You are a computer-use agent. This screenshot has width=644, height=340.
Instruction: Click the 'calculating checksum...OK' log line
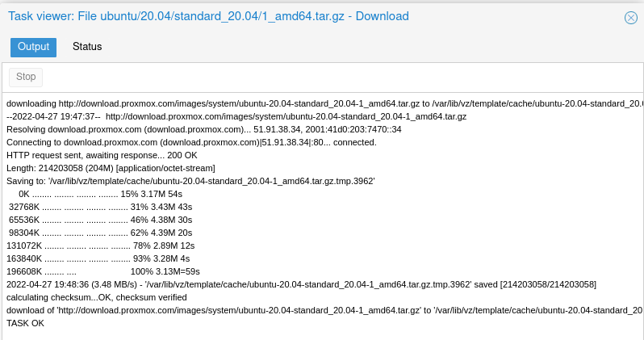(108, 297)
